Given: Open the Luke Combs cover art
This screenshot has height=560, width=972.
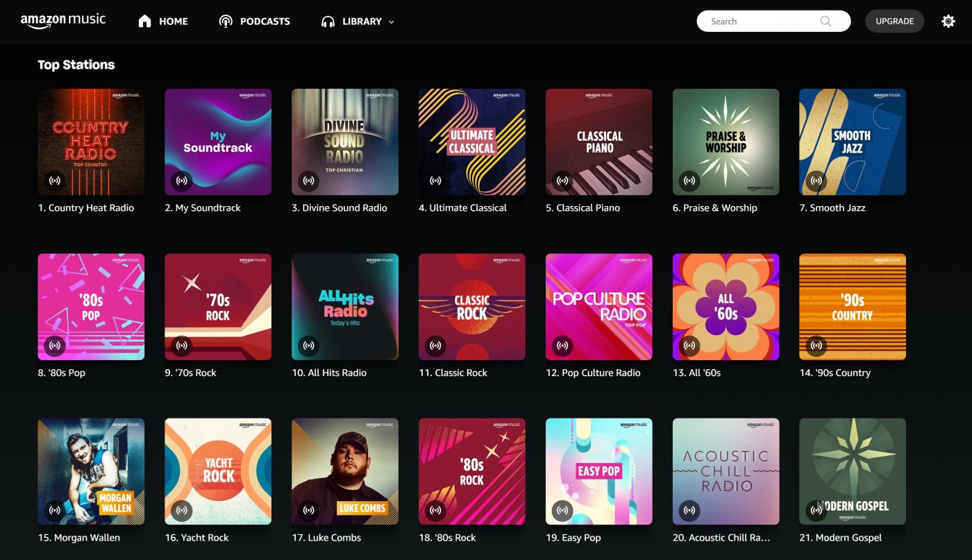Looking at the screenshot, I should (x=345, y=471).
